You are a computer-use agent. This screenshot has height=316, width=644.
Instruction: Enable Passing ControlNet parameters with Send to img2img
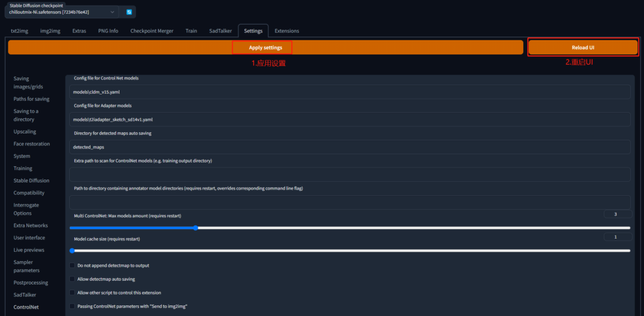tap(72, 306)
